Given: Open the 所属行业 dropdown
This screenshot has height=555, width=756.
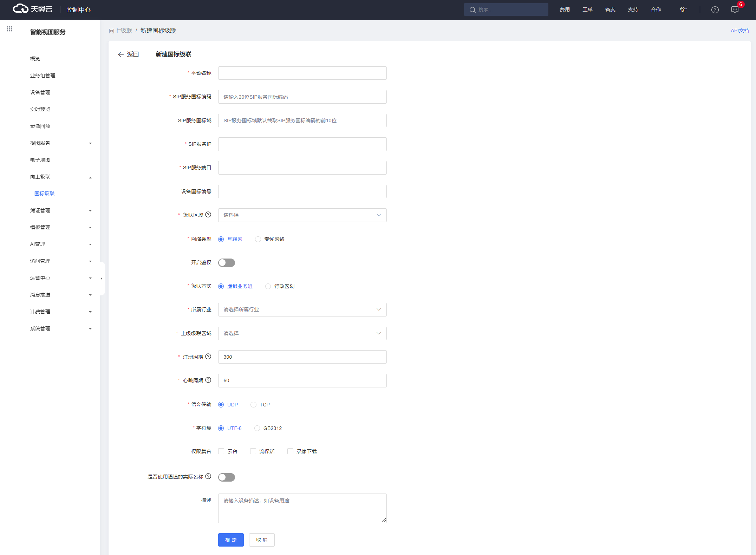Looking at the screenshot, I should pos(302,309).
